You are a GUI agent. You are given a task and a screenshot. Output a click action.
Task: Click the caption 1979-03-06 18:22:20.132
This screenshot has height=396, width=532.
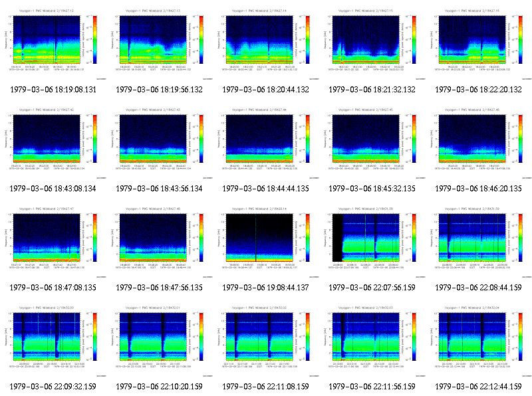click(x=478, y=90)
